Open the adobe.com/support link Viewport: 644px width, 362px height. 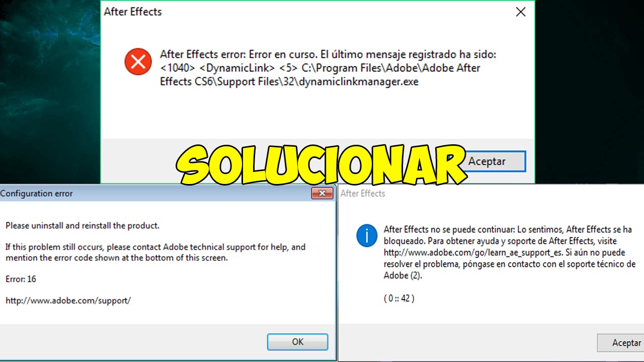tap(68, 301)
